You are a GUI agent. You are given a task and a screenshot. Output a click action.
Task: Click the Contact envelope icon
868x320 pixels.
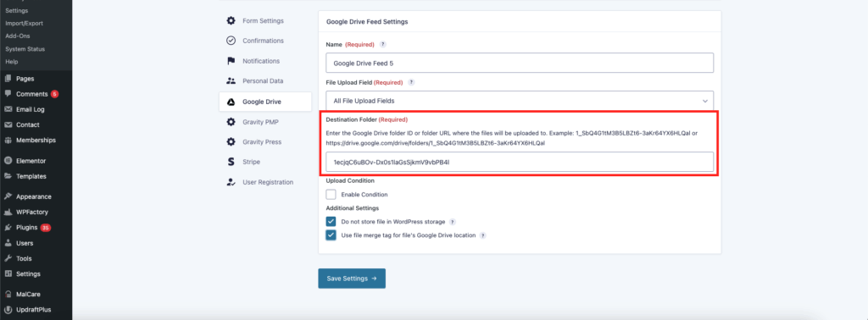coord(8,125)
